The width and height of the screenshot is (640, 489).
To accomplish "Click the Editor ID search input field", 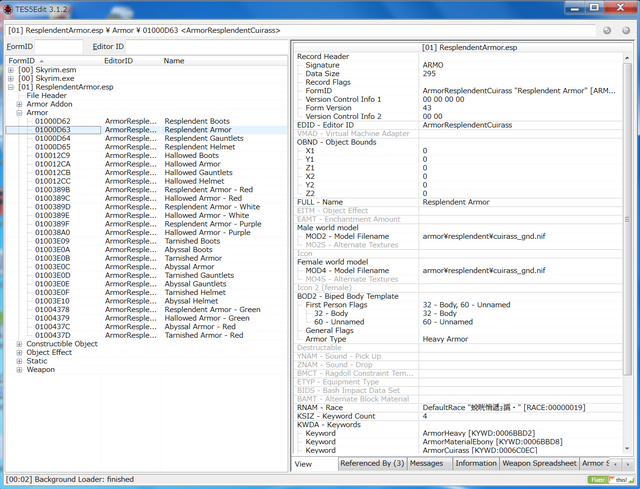I will (206, 47).
